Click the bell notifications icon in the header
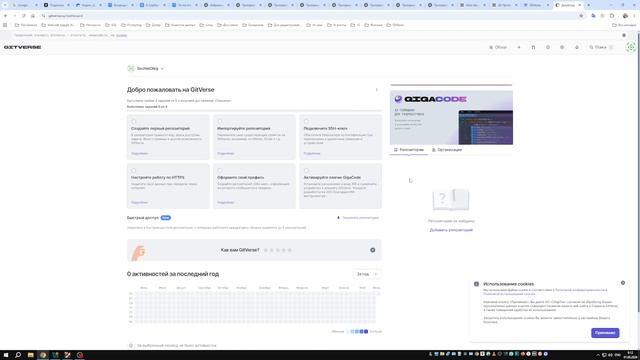Image resolution: width=640 pixels, height=360 pixels. pos(577,47)
